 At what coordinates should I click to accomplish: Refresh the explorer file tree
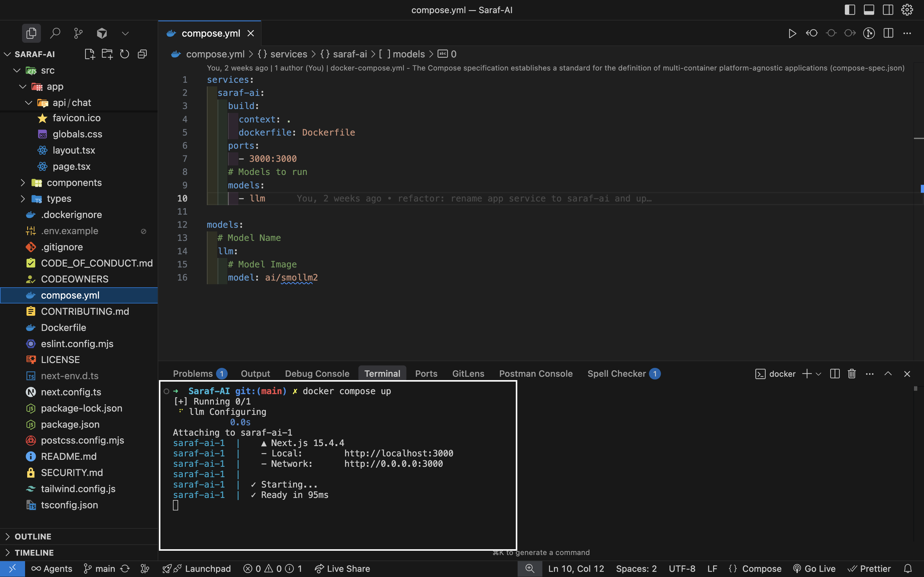click(x=124, y=54)
